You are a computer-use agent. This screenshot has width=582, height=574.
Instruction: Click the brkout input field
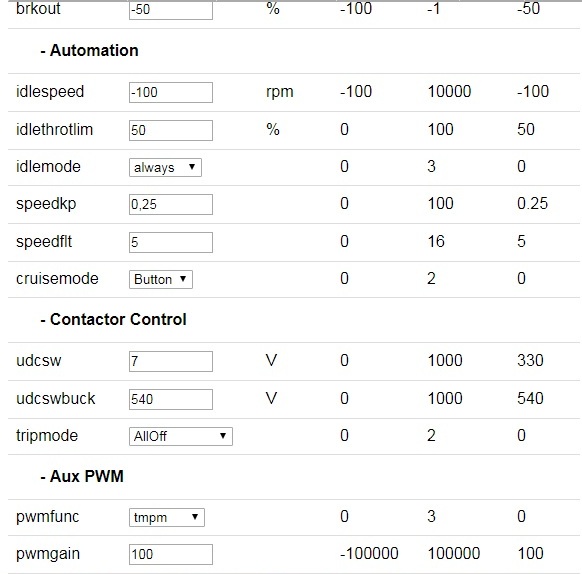coord(171,10)
